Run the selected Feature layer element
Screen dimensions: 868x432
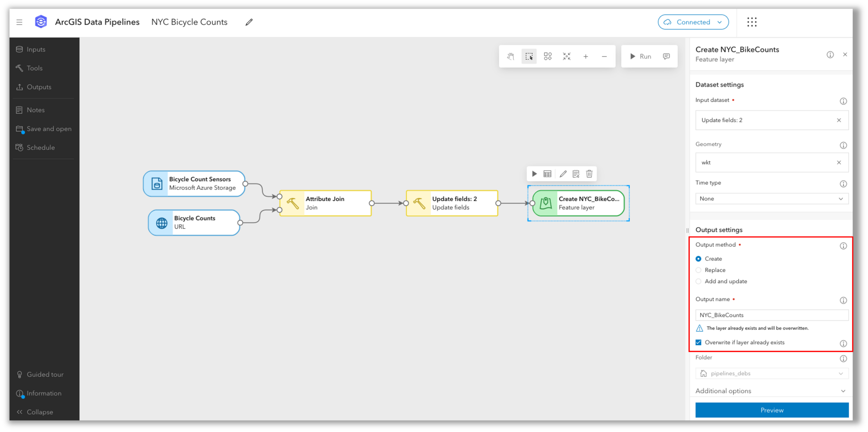coord(534,174)
